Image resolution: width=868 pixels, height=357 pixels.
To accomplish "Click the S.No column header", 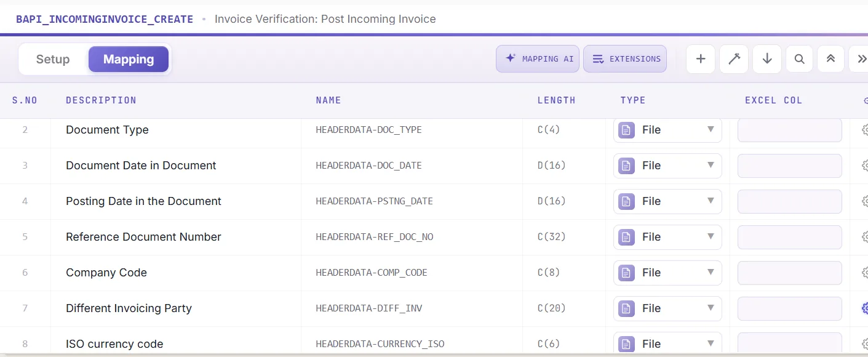I will [x=25, y=100].
